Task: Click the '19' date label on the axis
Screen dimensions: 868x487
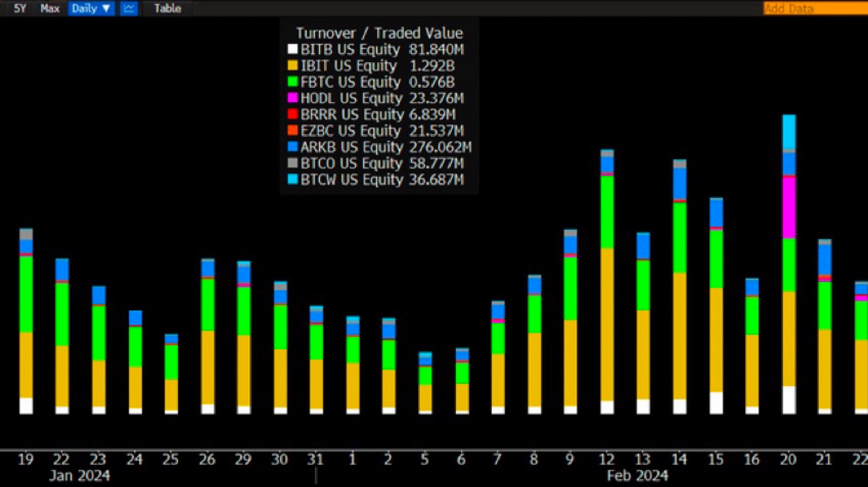Action: click(25, 459)
